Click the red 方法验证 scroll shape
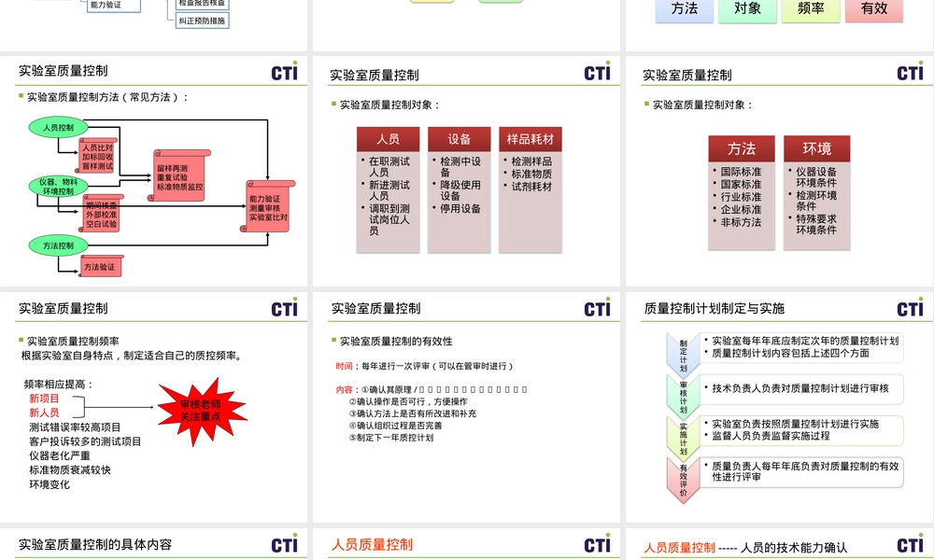The width and height of the screenshot is (934, 560). (100, 266)
